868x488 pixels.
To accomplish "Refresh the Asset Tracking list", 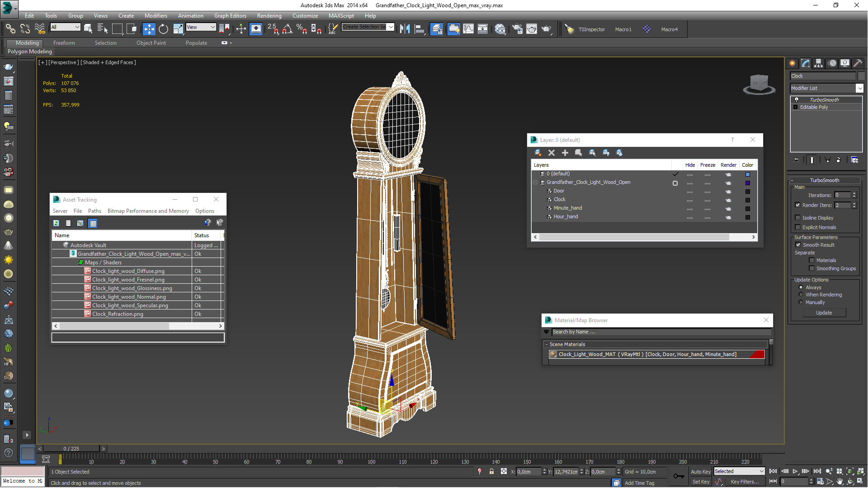I will coord(56,223).
